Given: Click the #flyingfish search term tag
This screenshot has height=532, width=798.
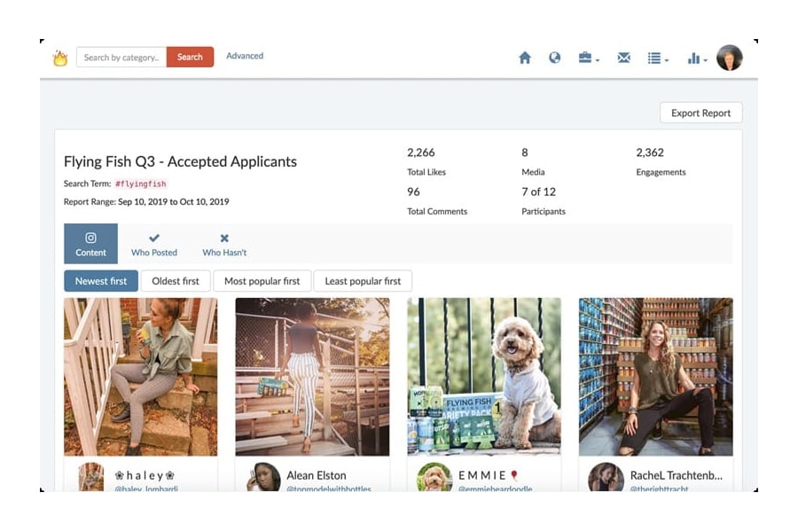Looking at the screenshot, I should [140, 184].
